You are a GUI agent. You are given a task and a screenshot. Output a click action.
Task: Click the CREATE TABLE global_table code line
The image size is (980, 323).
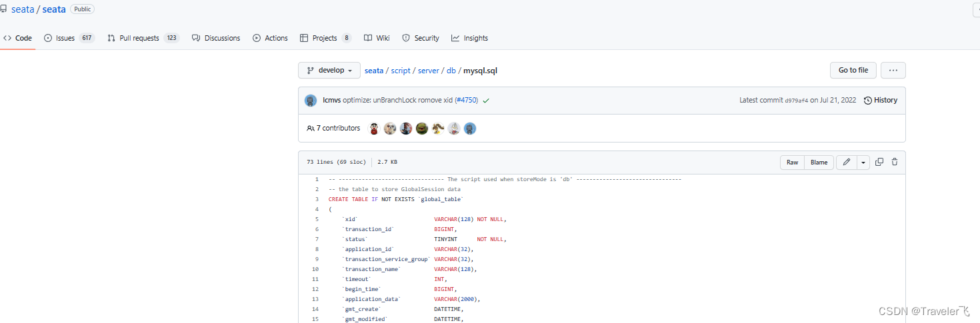(395, 199)
